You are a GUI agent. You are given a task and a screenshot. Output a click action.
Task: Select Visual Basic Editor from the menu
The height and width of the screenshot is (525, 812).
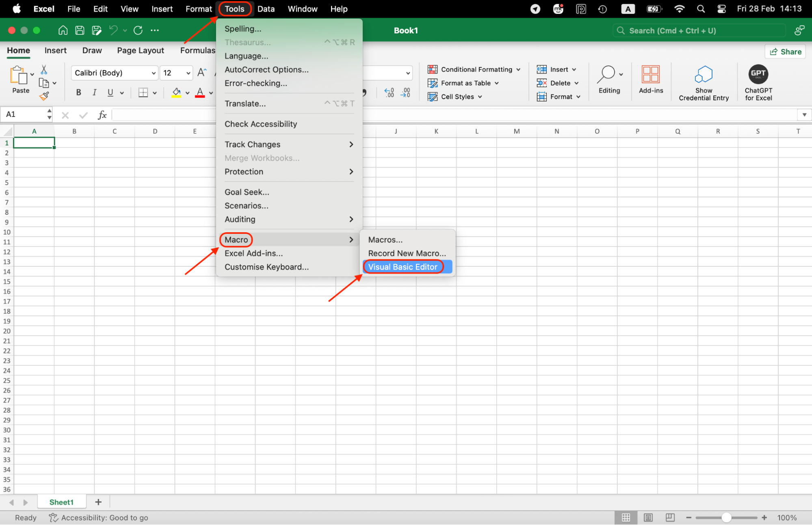[x=403, y=267]
